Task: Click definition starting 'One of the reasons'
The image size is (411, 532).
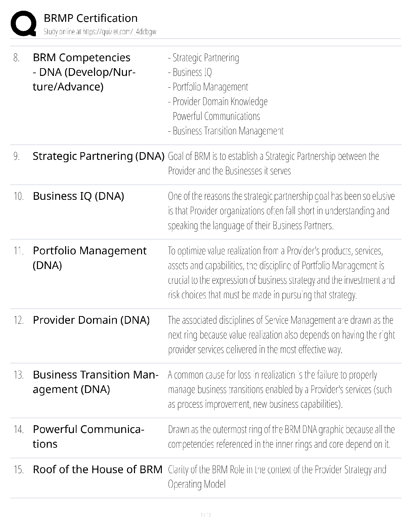Action: (281, 211)
